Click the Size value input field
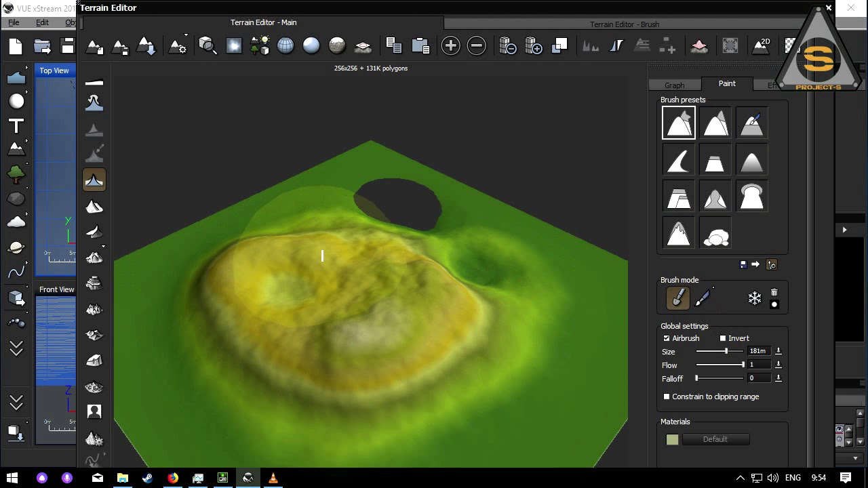868x488 pixels. [x=759, y=351]
